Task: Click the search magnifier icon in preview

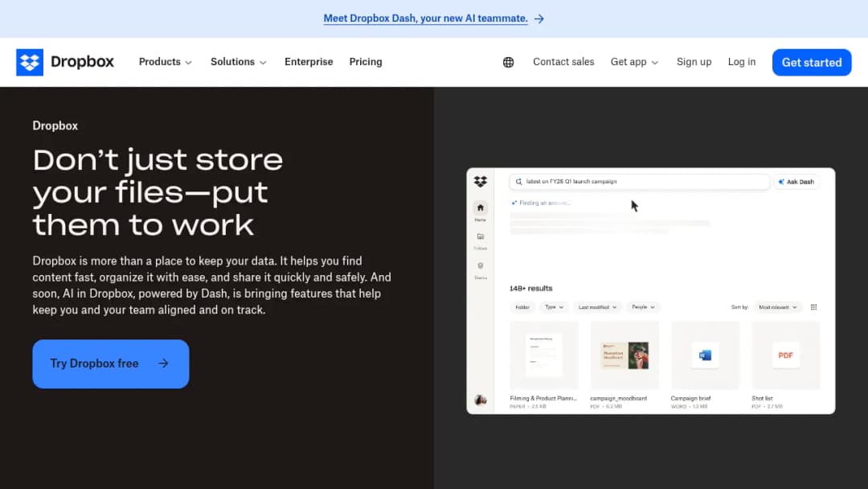Action: (518, 182)
